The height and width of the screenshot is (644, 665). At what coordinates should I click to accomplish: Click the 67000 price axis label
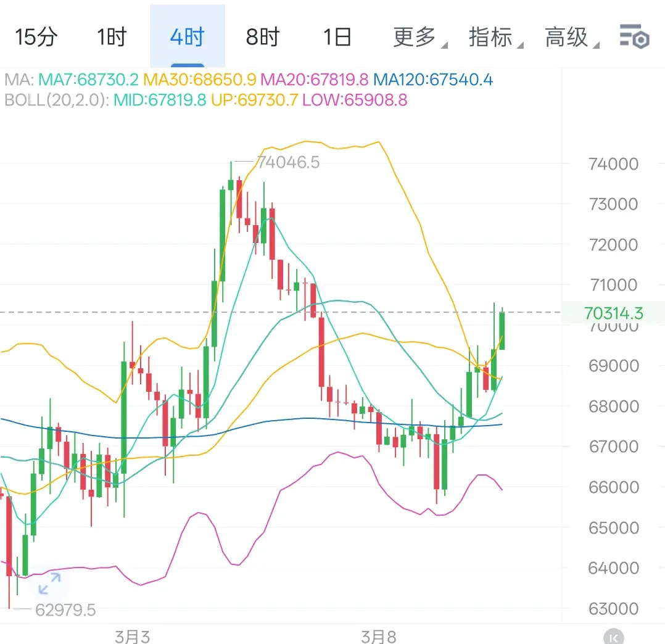click(x=613, y=447)
